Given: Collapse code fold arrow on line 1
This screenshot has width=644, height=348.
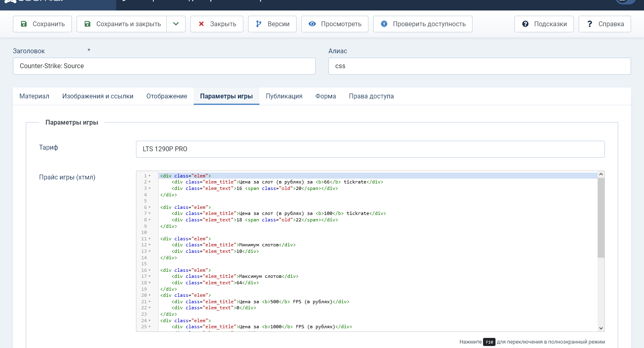Looking at the screenshot, I should (x=150, y=176).
